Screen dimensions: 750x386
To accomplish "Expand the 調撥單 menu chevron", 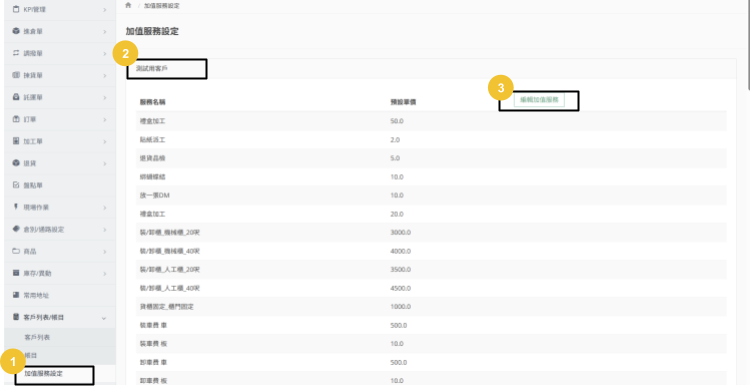I will pos(104,54).
